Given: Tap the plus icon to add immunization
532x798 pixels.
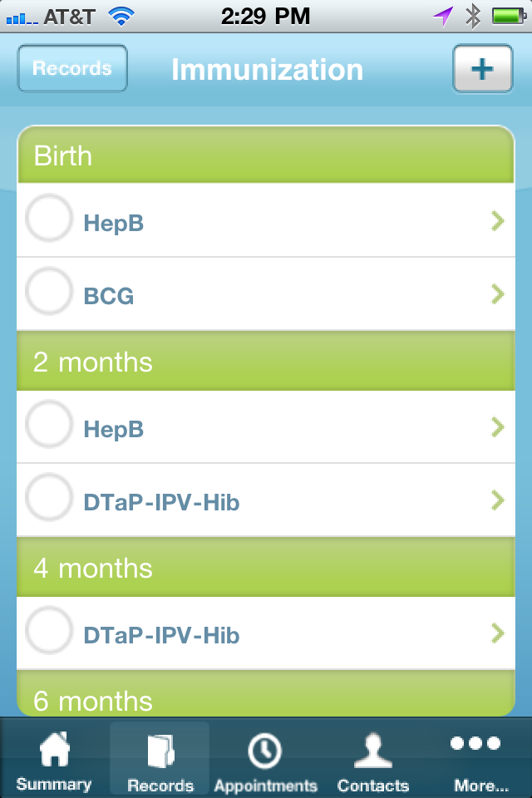Looking at the screenshot, I should (x=483, y=69).
